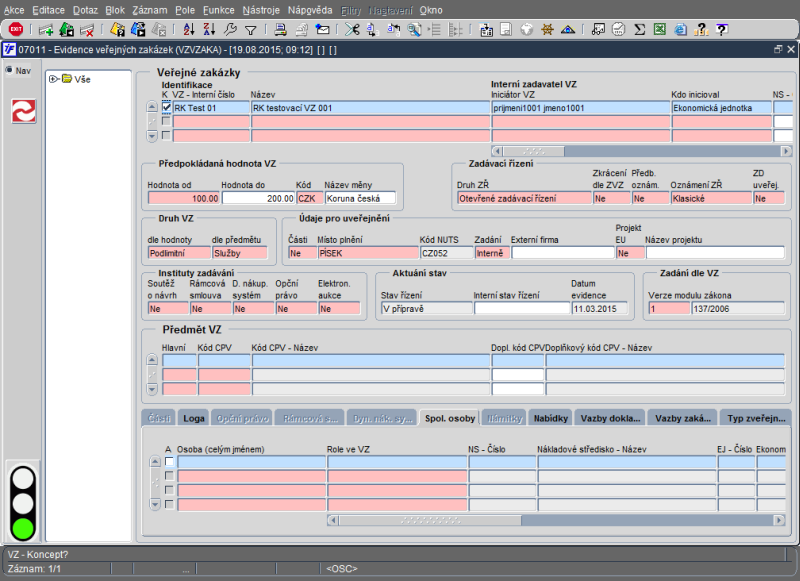This screenshot has width=800, height=581.
Task: Expand the Vše tree node
Action: 53,79
